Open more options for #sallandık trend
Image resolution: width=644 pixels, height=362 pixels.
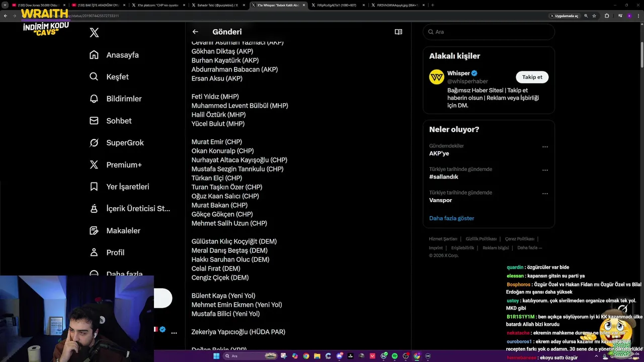point(545,170)
